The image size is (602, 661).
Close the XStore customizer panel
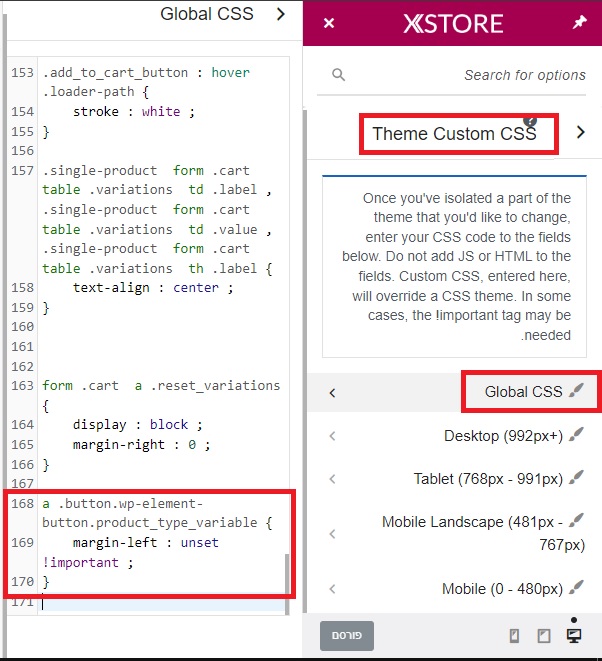coord(329,23)
